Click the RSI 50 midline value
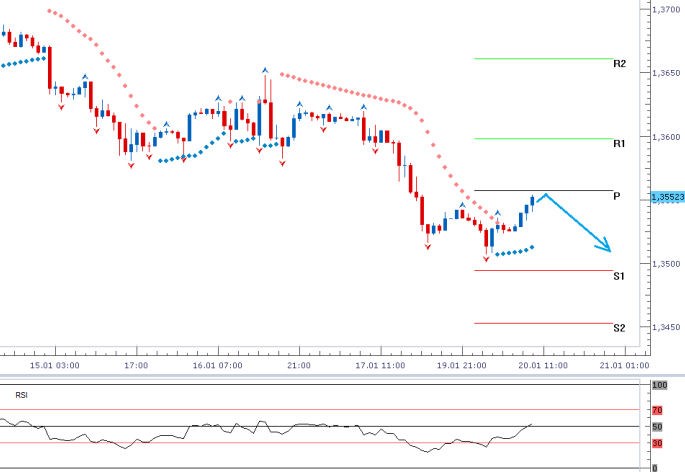This screenshot has height=472, width=685. 657,427
